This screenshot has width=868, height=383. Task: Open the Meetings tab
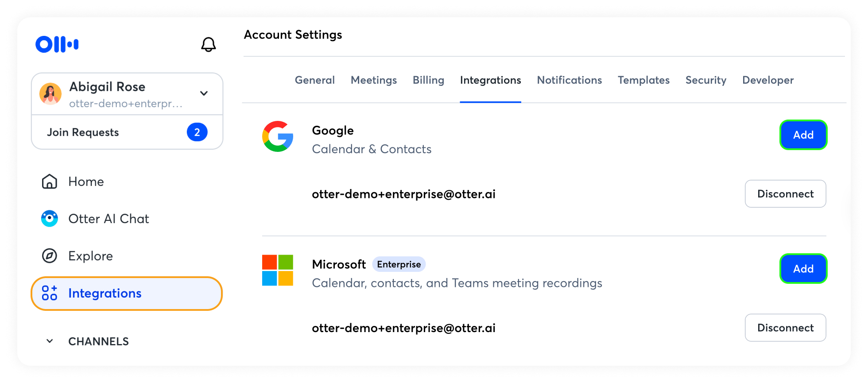[x=374, y=80]
